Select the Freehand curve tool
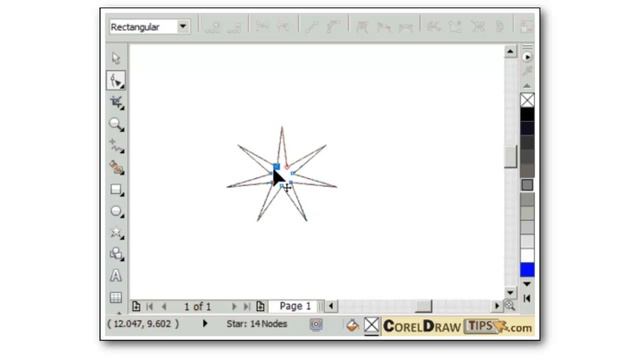 (116, 146)
